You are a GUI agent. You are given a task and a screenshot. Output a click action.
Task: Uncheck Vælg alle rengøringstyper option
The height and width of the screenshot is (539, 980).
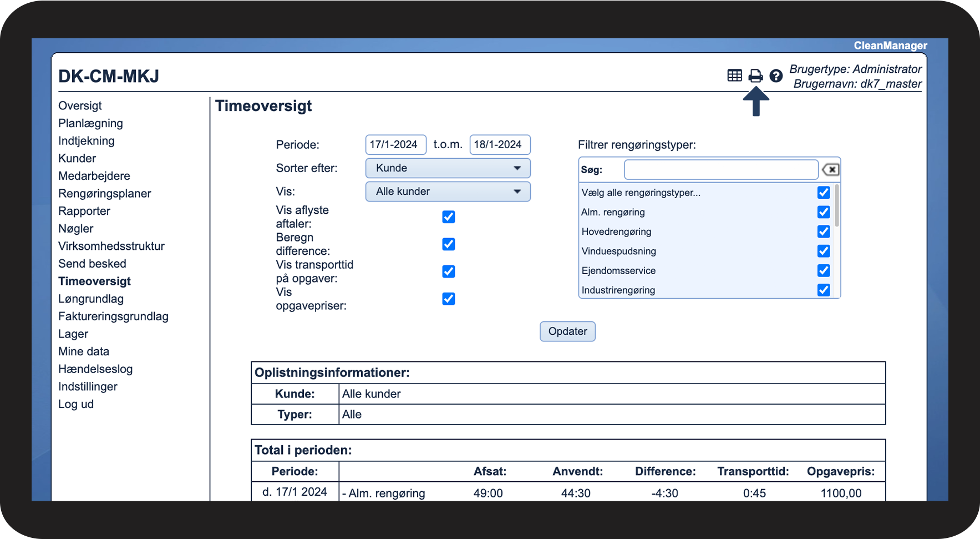[x=824, y=193]
